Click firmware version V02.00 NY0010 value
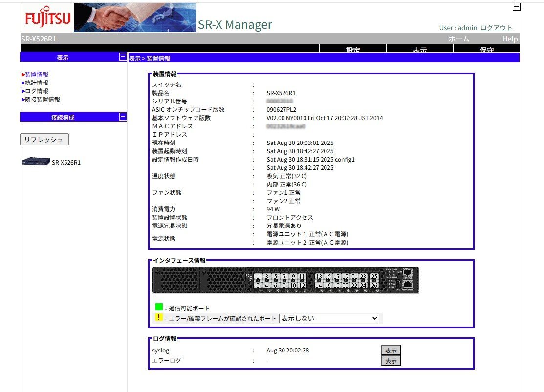The height and width of the screenshot is (392, 544). click(x=325, y=118)
